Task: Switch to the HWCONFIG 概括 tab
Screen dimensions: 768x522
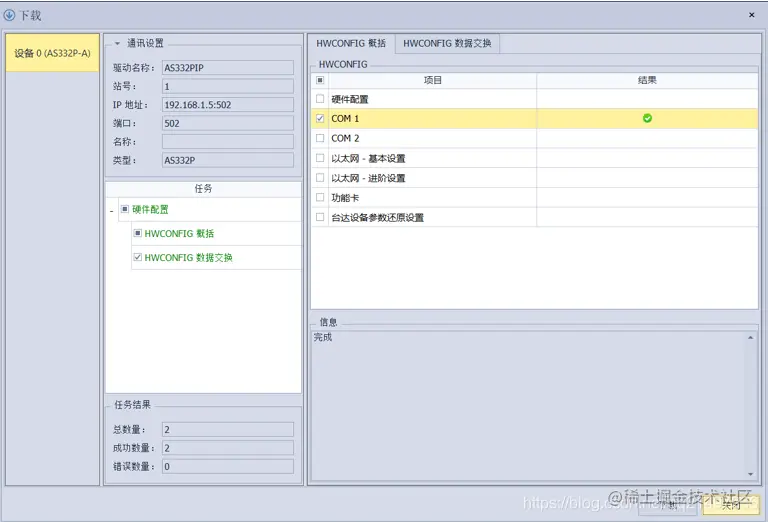Action: click(351, 44)
